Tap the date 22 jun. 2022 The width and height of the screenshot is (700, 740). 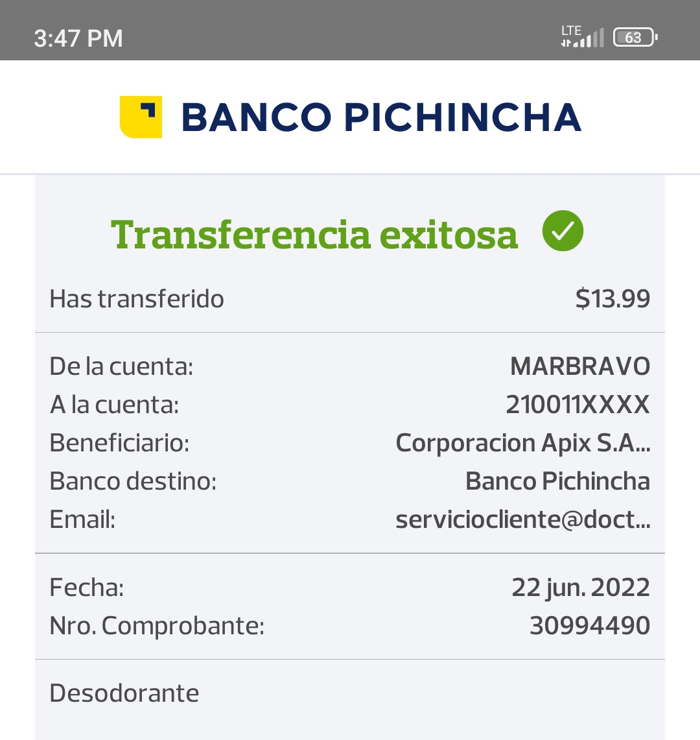tap(581, 588)
